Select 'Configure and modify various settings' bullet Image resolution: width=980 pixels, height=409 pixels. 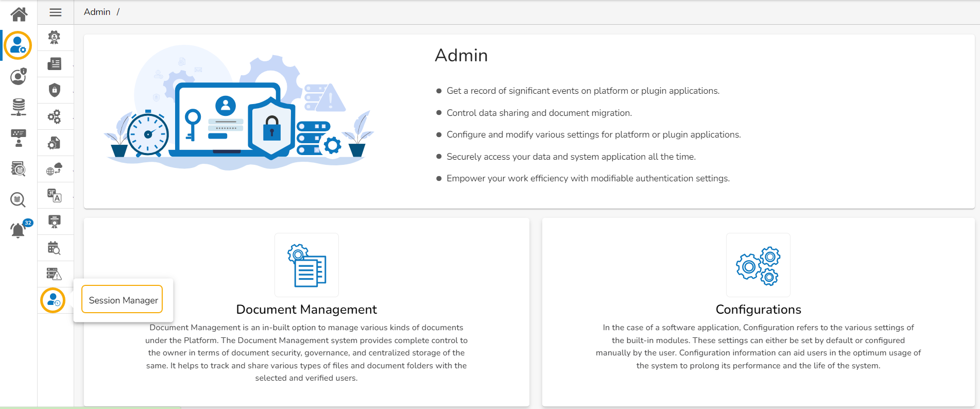pos(594,135)
